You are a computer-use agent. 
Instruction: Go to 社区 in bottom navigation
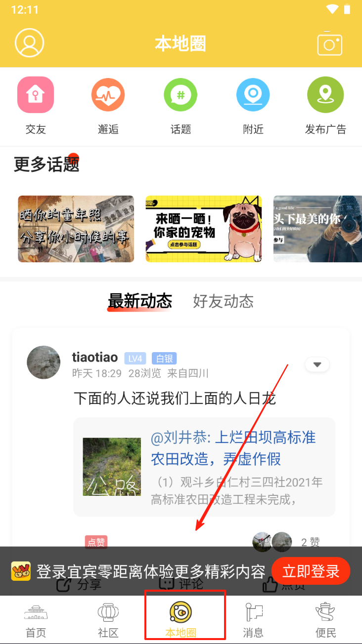point(108,620)
